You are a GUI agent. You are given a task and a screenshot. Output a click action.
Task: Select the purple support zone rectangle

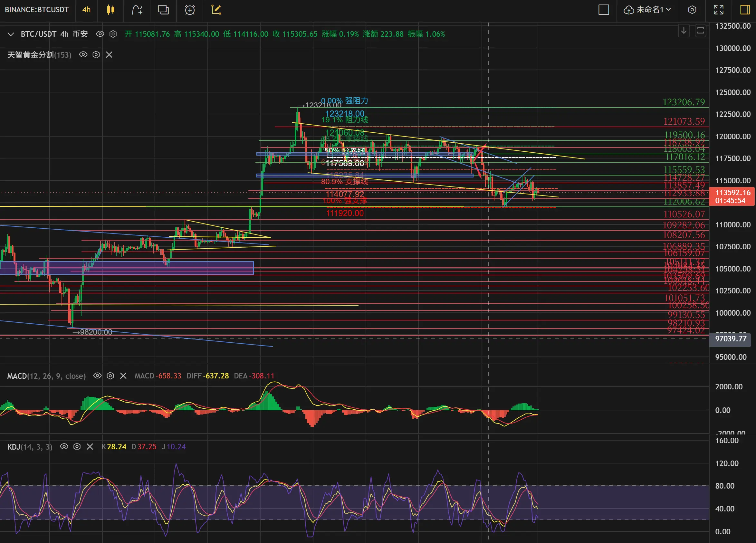pos(127,268)
